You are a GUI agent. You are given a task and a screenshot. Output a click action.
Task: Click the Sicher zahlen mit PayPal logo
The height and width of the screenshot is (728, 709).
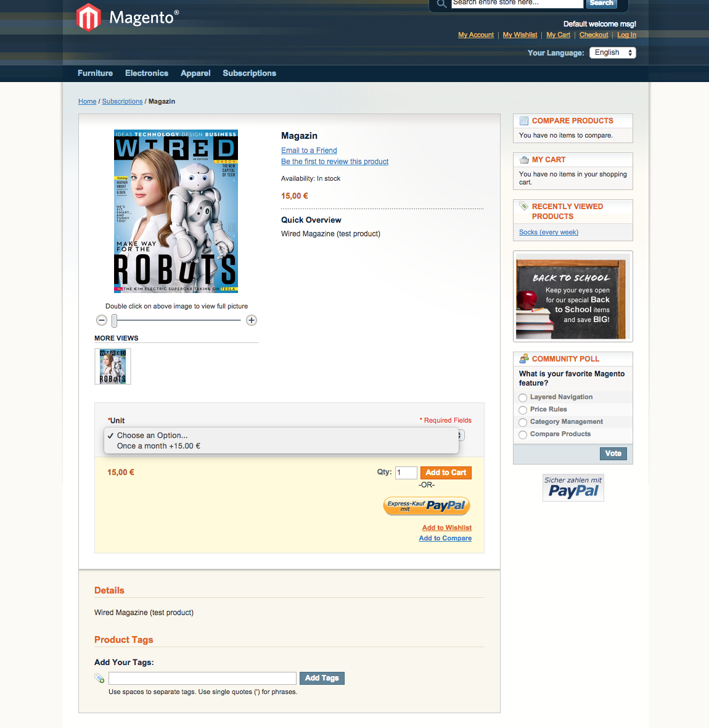point(573,487)
